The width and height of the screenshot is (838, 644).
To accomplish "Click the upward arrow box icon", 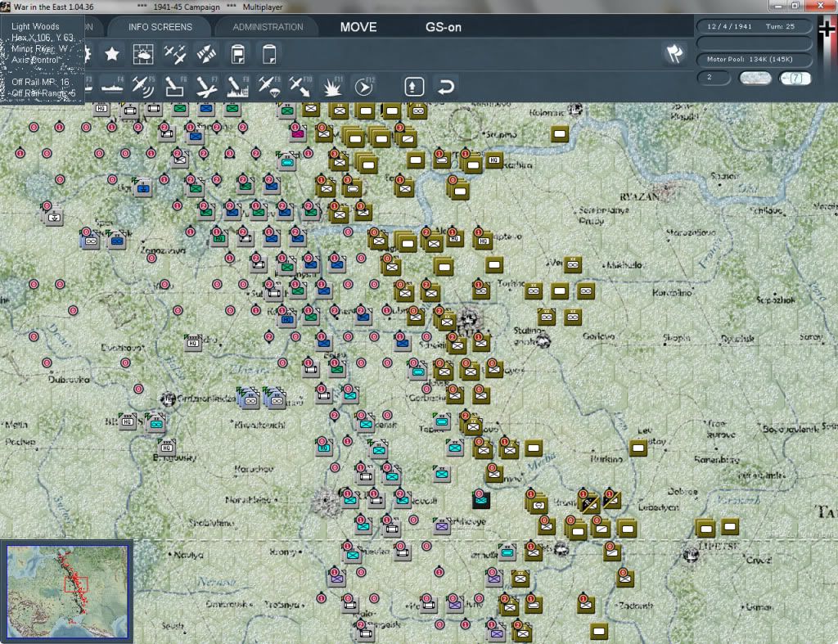I will coord(414,87).
